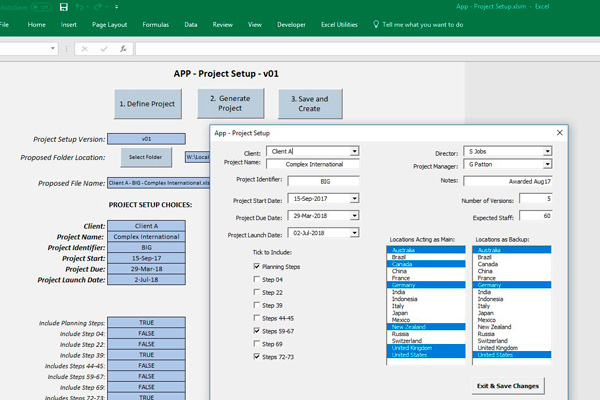This screenshot has width=600, height=400.
Task: Open the Insert ribbon tab
Action: click(x=68, y=24)
